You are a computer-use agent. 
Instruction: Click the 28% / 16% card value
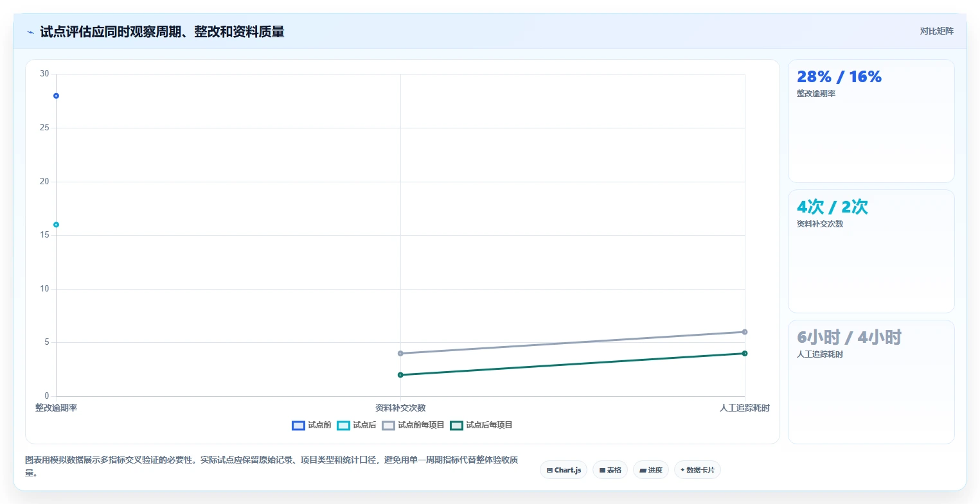839,77
